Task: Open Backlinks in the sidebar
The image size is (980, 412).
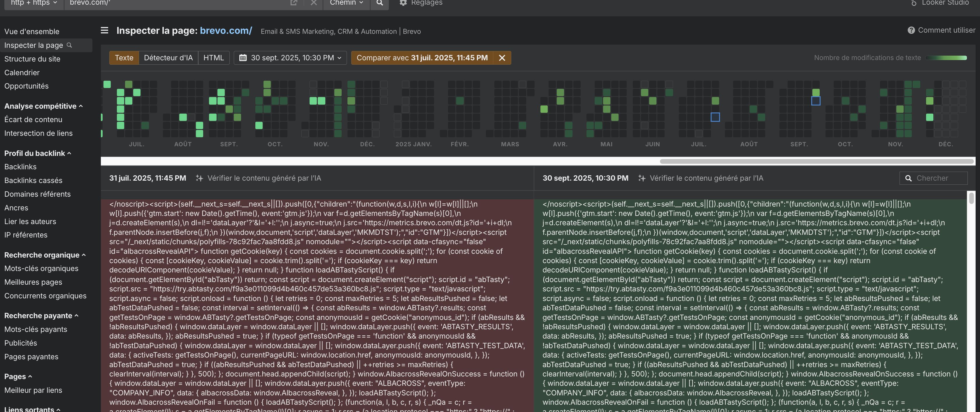Action: [x=20, y=167]
